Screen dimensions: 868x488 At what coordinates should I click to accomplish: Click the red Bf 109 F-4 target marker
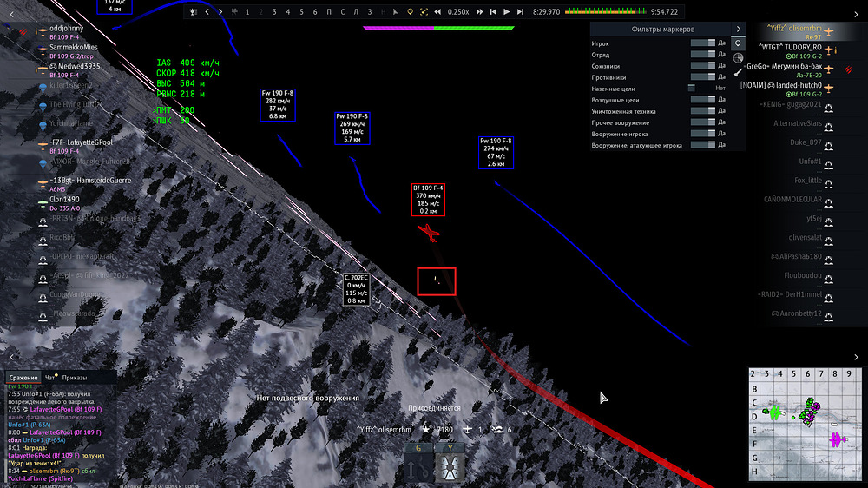428,200
